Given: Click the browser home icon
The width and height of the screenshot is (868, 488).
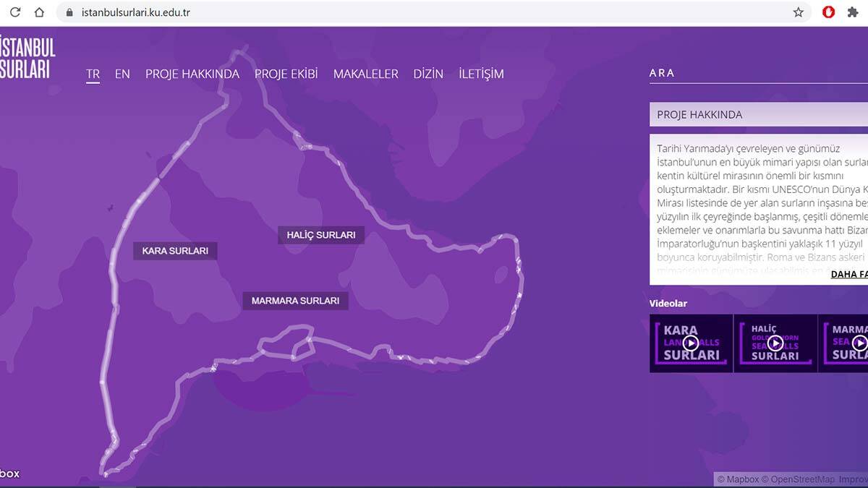Looking at the screenshot, I should pos(39,12).
